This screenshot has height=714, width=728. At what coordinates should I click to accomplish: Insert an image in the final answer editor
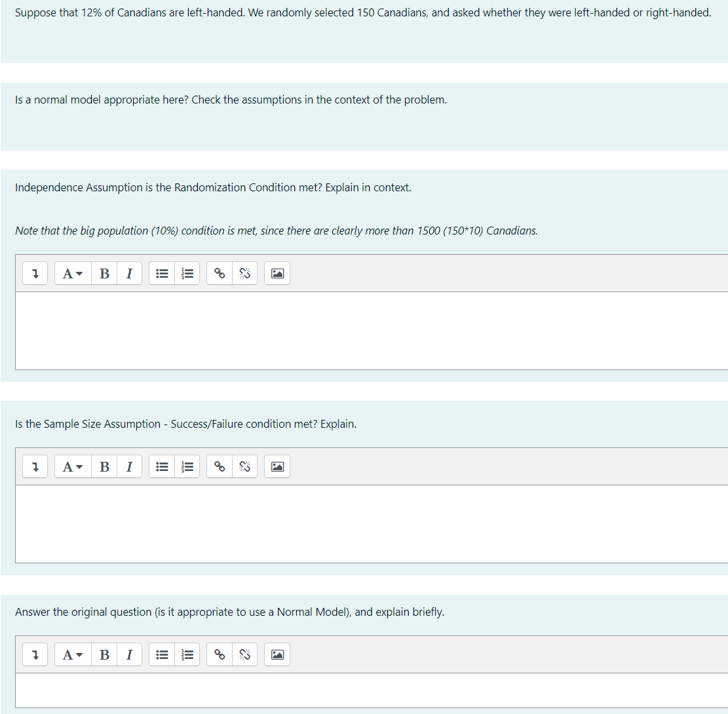click(277, 654)
